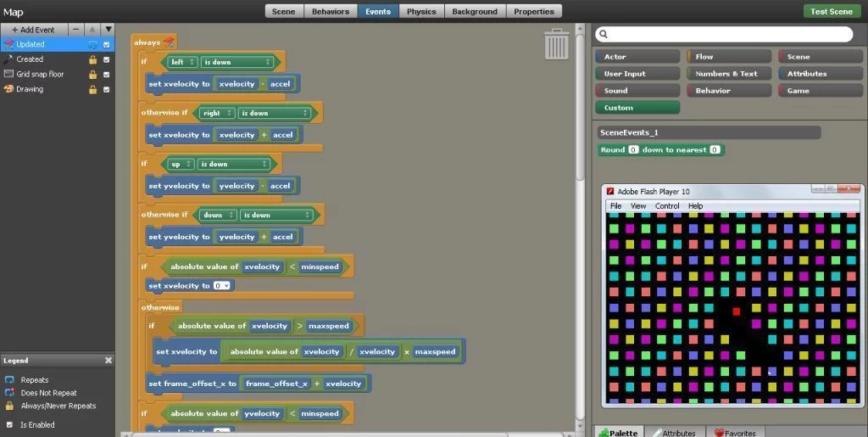868x437 pixels.
Task: Uncheck the Grid snap floor event checkbox
Action: pyautogui.click(x=106, y=75)
